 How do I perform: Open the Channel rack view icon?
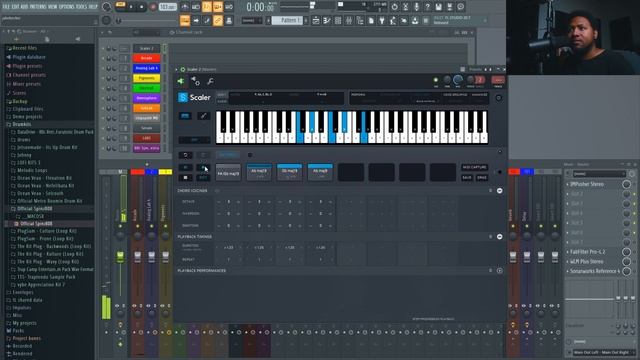(x=338, y=20)
